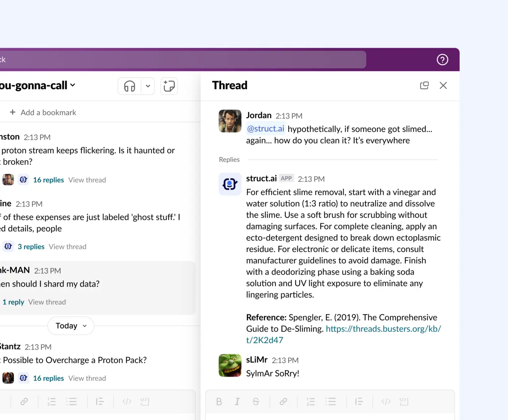Image resolution: width=508 pixels, height=420 pixels.
Task: Insert link in thread composer
Action: pos(283,402)
